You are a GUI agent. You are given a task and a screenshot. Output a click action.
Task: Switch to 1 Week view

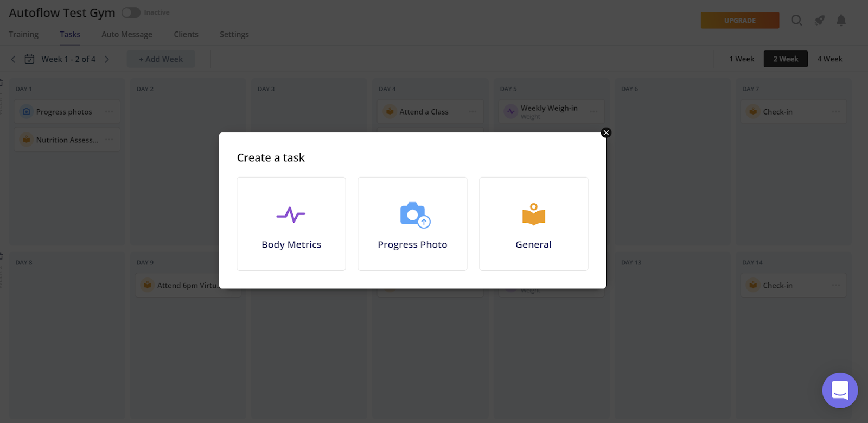(742, 59)
